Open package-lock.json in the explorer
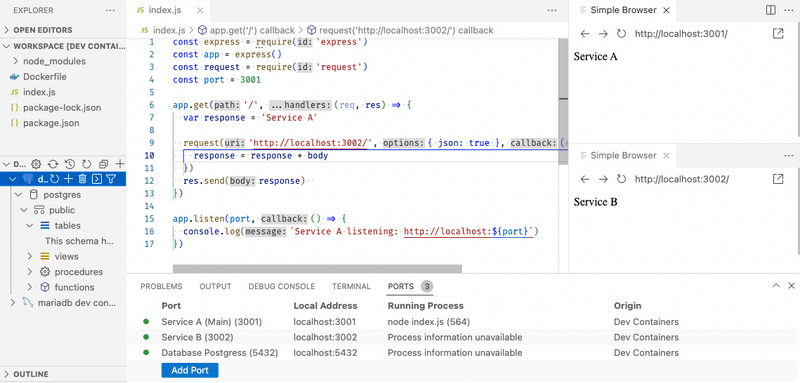 pos(62,108)
